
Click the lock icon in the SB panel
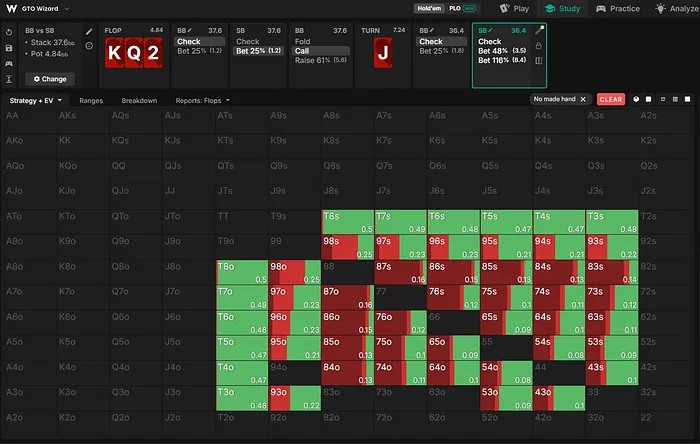[x=539, y=46]
